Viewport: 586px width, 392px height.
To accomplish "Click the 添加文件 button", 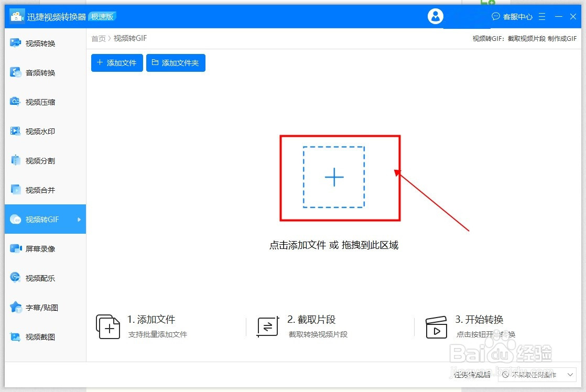I will click(117, 63).
